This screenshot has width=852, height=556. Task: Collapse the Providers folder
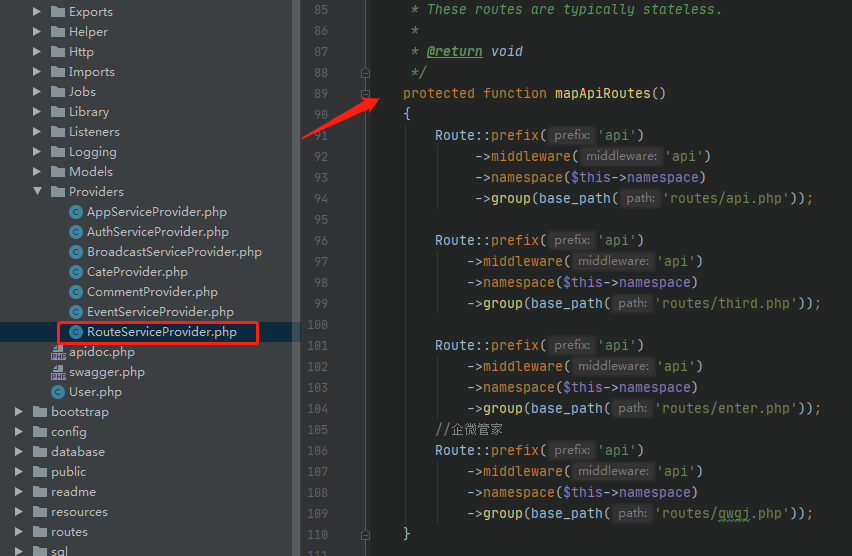tap(37, 192)
